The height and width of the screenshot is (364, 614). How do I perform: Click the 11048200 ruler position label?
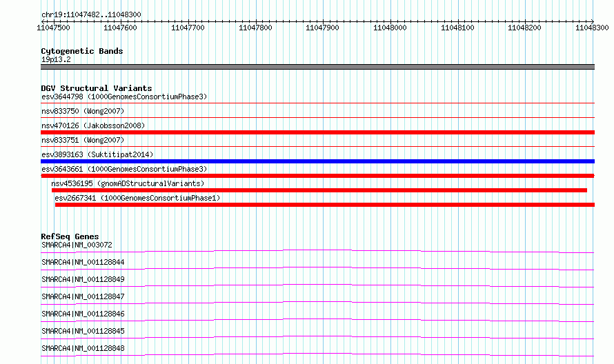coord(524,28)
